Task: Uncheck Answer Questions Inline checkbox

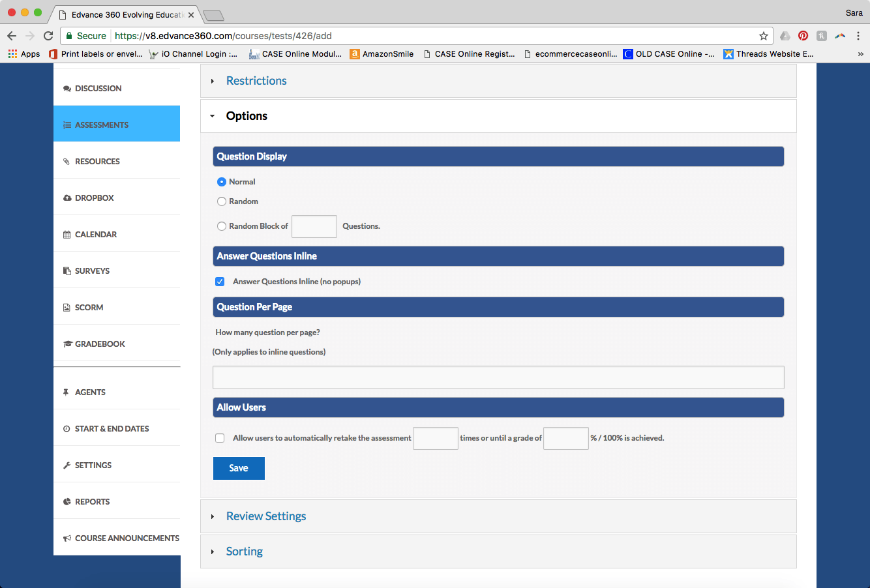Action: (220, 282)
